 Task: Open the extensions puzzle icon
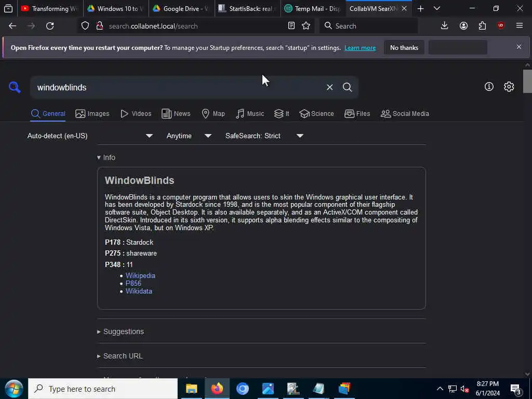pos(482,26)
